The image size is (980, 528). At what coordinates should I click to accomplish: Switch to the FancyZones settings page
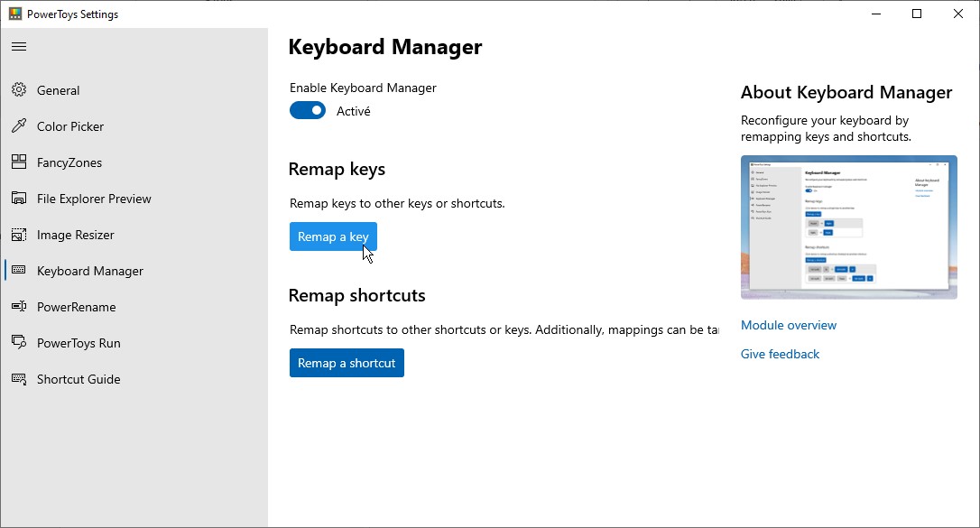69,162
